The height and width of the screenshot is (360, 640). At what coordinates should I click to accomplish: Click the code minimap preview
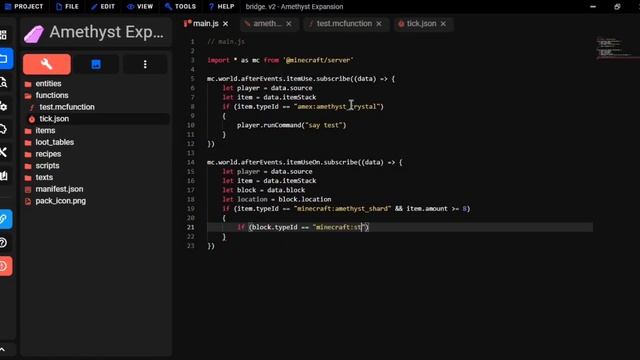[617, 48]
